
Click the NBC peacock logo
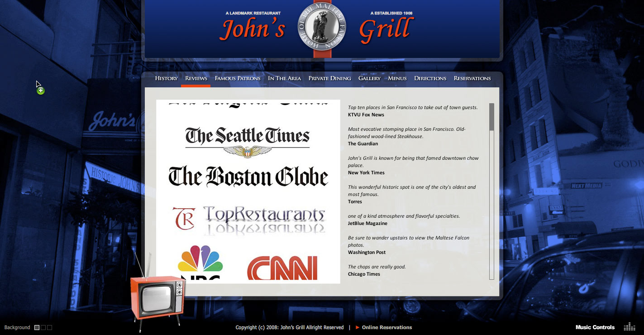(200, 263)
